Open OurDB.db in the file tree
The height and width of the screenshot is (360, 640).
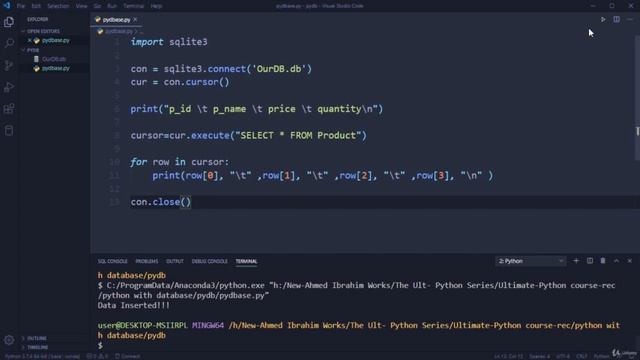(54, 59)
